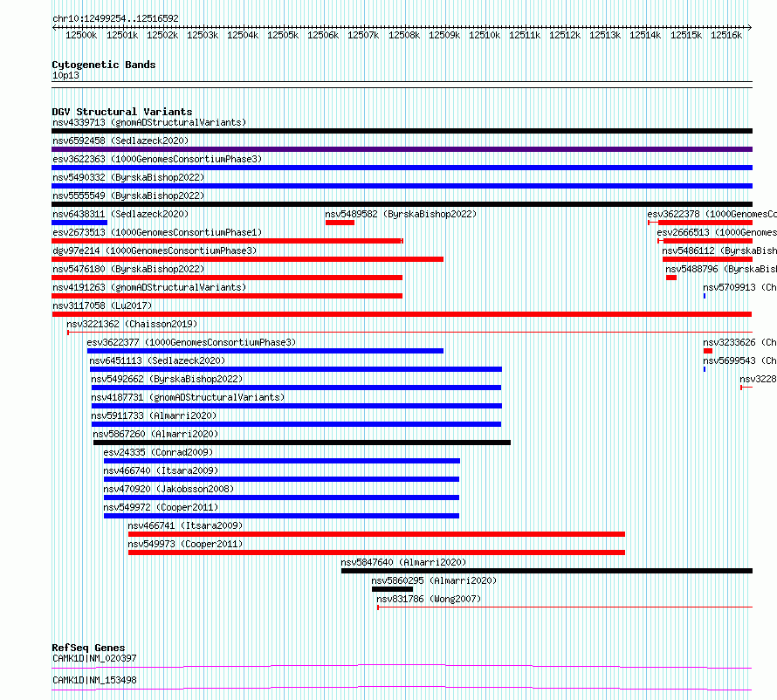Click the DGV Structural Variants track heading
This screenshot has width=777, height=700.
coord(122,112)
